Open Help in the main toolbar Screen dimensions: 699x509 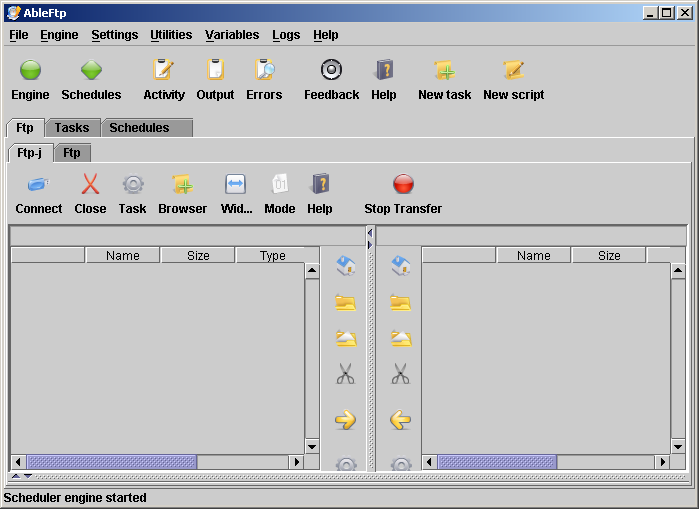click(x=384, y=70)
